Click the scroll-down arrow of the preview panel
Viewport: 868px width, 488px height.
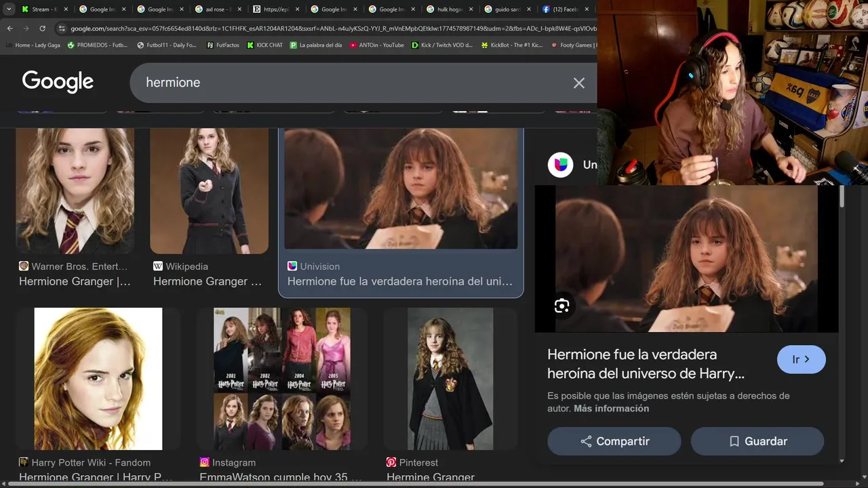[x=842, y=461]
